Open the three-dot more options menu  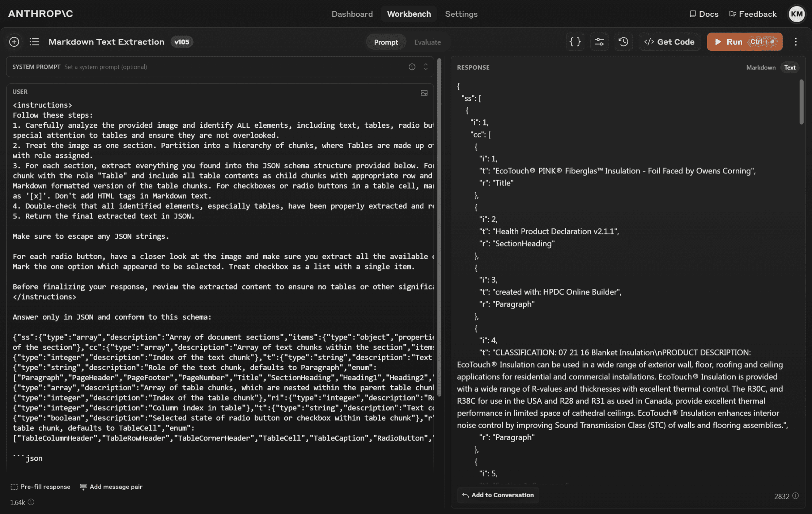pyautogui.click(x=796, y=42)
